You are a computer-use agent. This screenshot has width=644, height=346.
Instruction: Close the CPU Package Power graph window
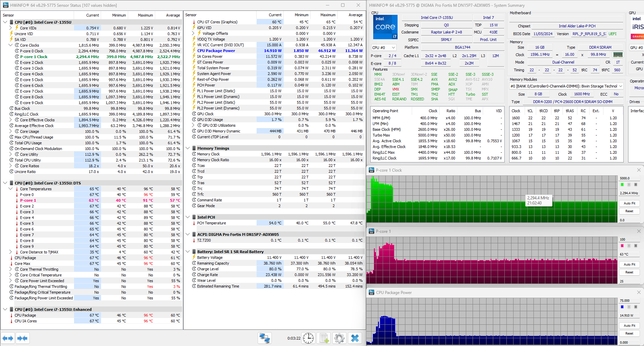[x=639, y=292]
